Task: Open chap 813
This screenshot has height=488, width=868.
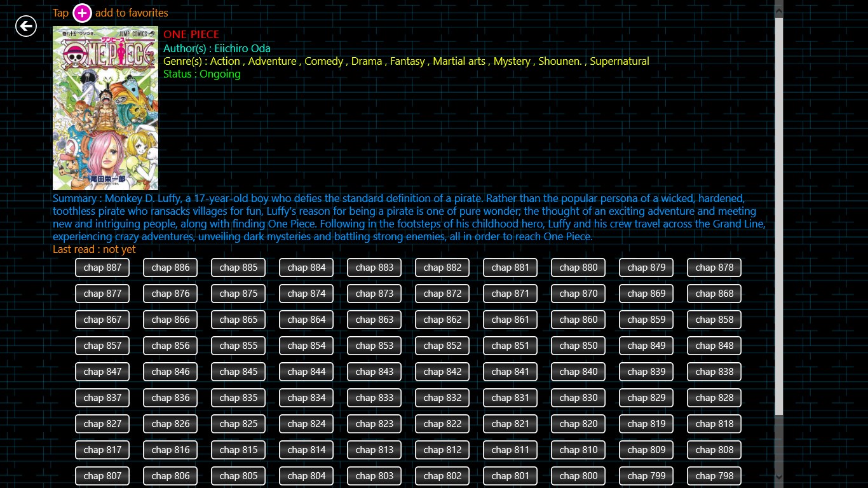Action: click(374, 450)
